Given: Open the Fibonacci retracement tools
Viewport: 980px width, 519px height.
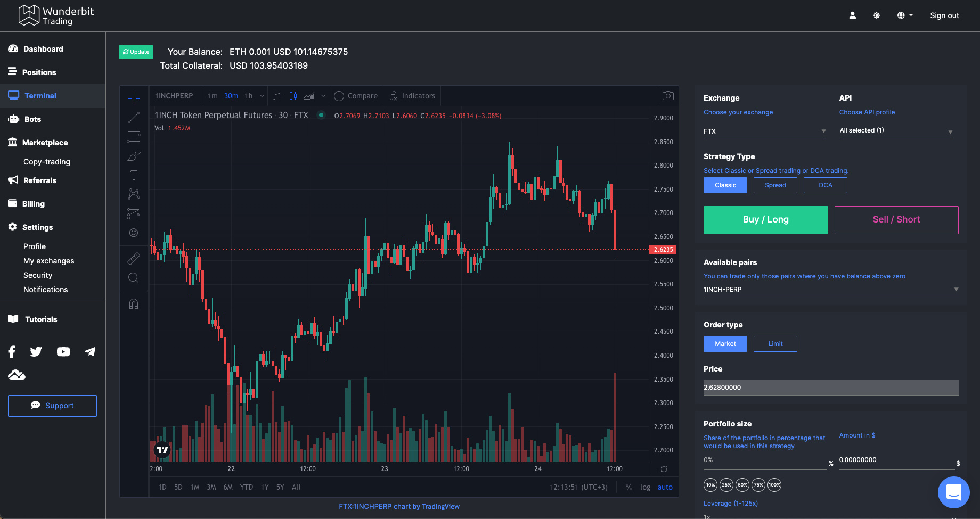Looking at the screenshot, I should 134,137.
